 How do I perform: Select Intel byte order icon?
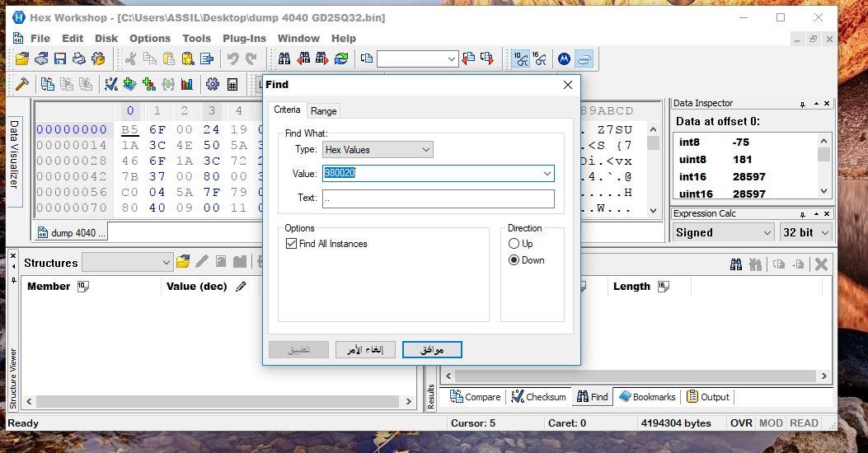click(x=584, y=58)
